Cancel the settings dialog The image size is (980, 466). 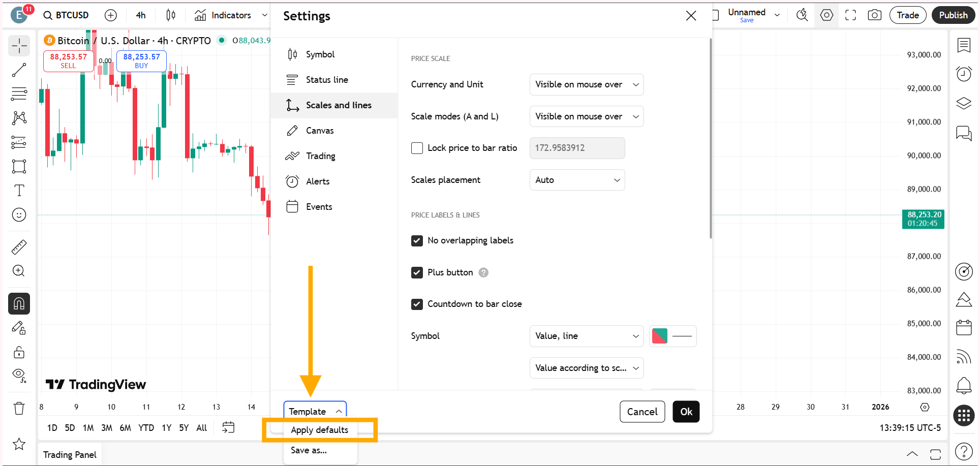[642, 412]
